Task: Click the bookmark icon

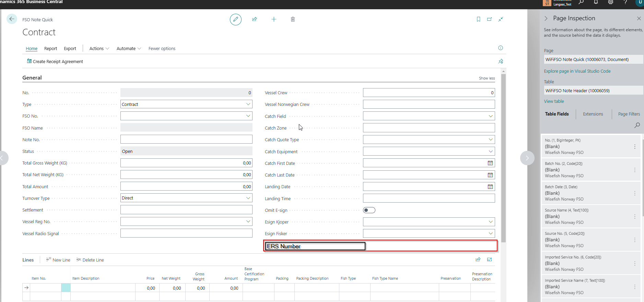Action: click(478, 19)
